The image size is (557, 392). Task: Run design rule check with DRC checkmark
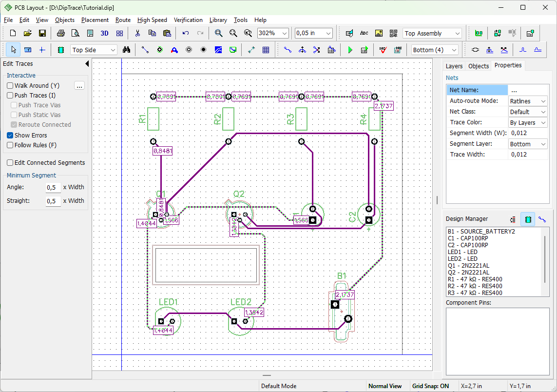[383, 50]
